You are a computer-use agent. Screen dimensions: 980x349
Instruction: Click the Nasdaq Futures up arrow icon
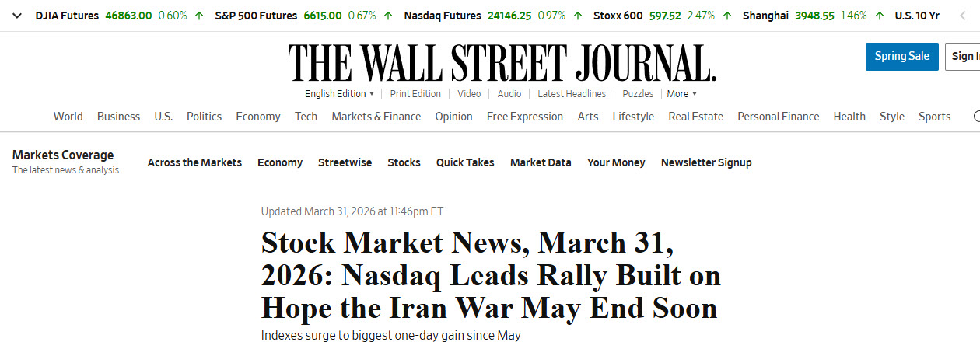tap(577, 16)
